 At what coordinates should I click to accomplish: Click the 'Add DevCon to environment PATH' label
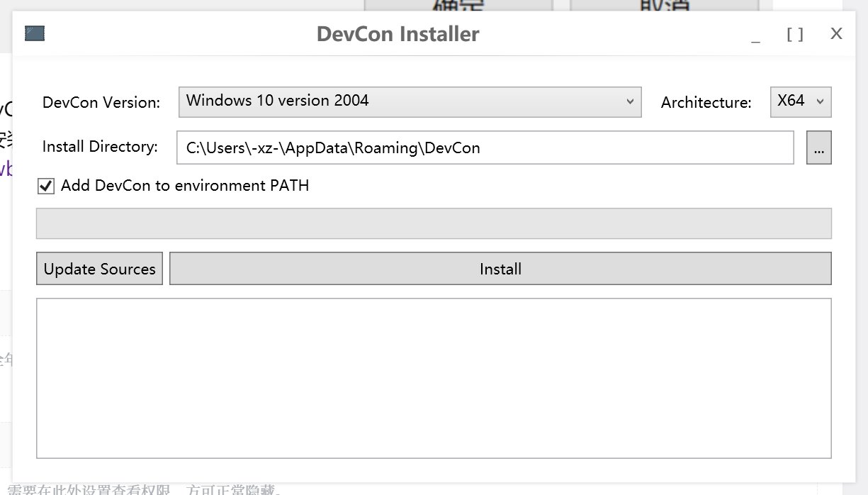click(185, 186)
